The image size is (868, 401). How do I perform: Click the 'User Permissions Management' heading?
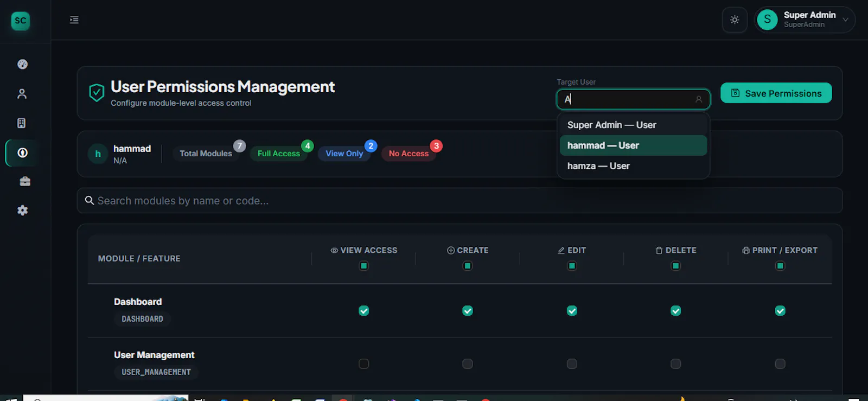pyautogui.click(x=223, y=87)
